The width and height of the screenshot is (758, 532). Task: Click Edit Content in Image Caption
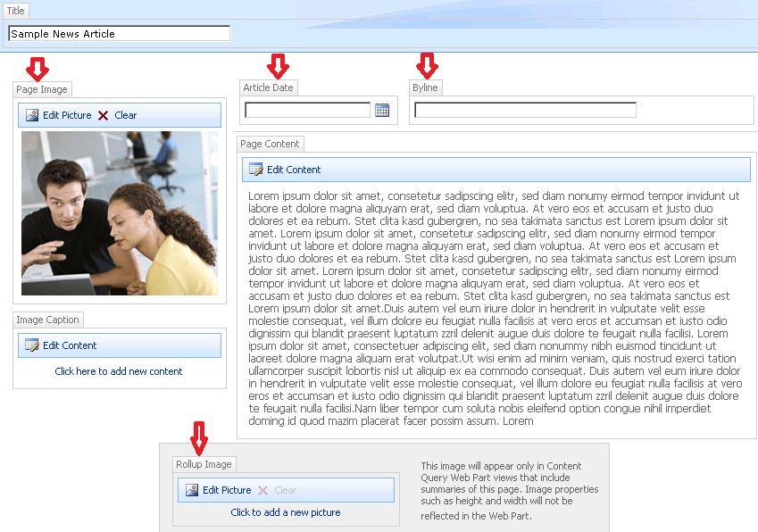click(x=70, y=345)
